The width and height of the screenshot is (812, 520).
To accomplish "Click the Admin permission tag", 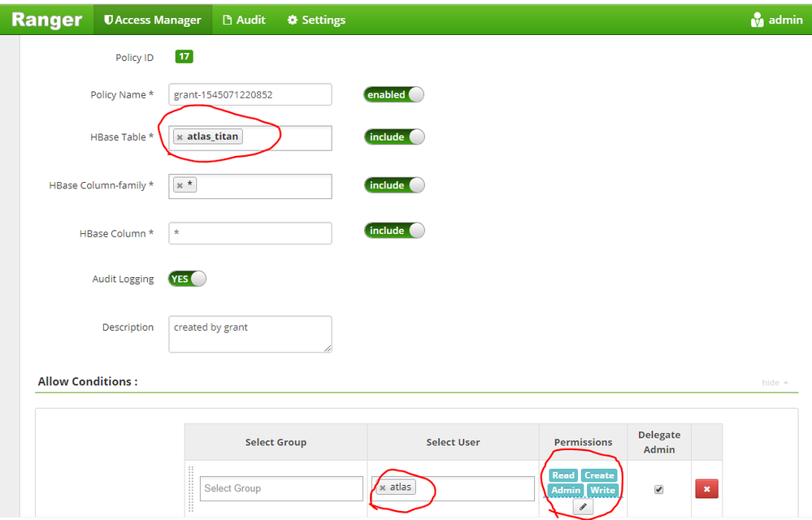I will click(566, 490).
